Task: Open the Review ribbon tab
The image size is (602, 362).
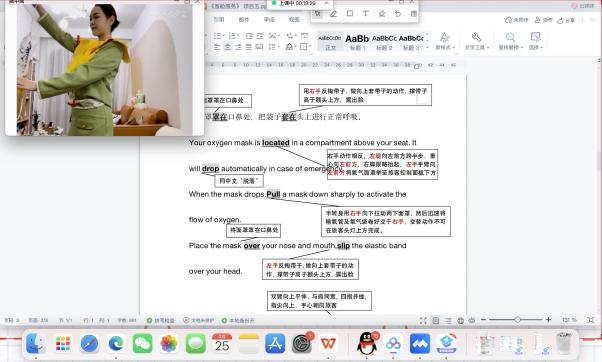Action: click(x=269, y=19)
